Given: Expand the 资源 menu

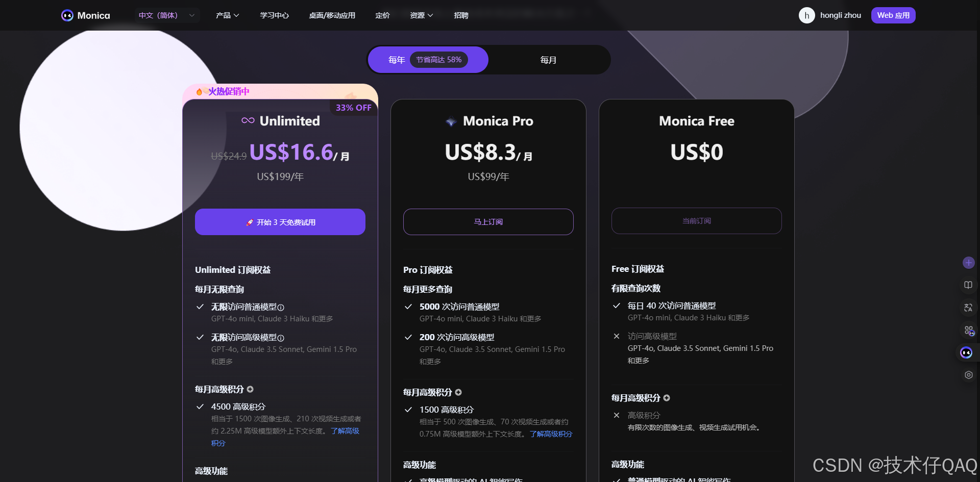Looking at the screenshot, I should (x=421, y=15).
